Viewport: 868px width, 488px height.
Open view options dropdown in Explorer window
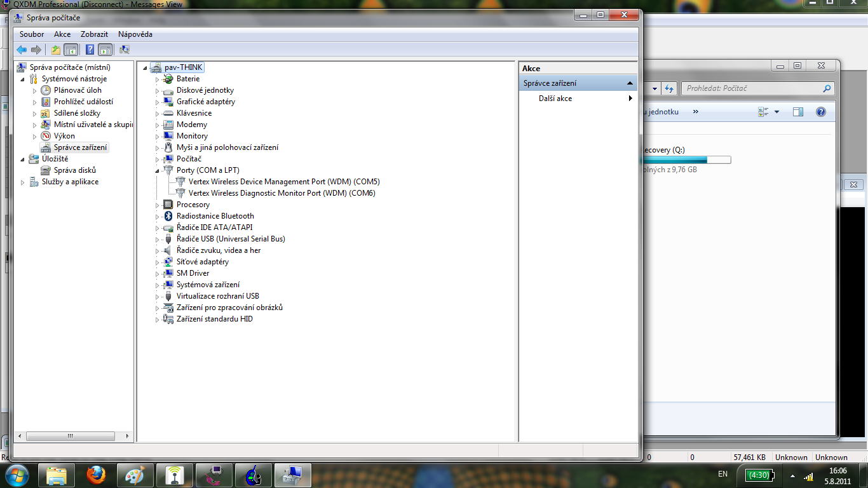[x=776, y=112]
